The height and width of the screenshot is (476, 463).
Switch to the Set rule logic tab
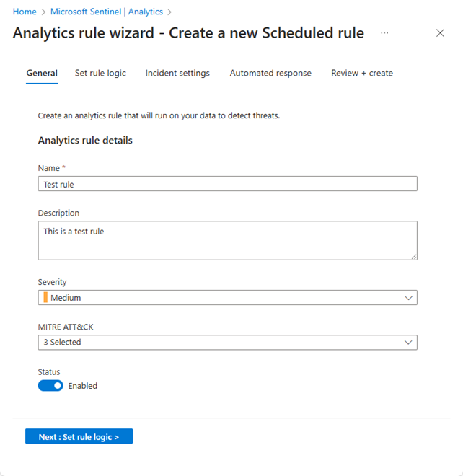coord(100,73)
